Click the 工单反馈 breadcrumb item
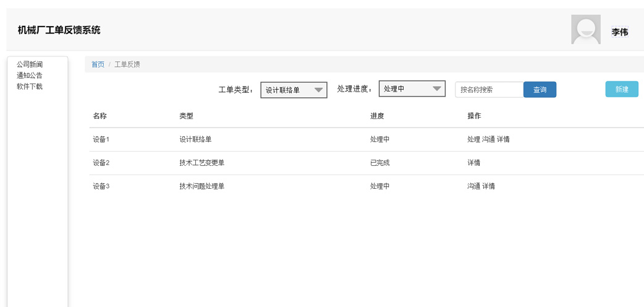The image size is (644, 307). 127,64
